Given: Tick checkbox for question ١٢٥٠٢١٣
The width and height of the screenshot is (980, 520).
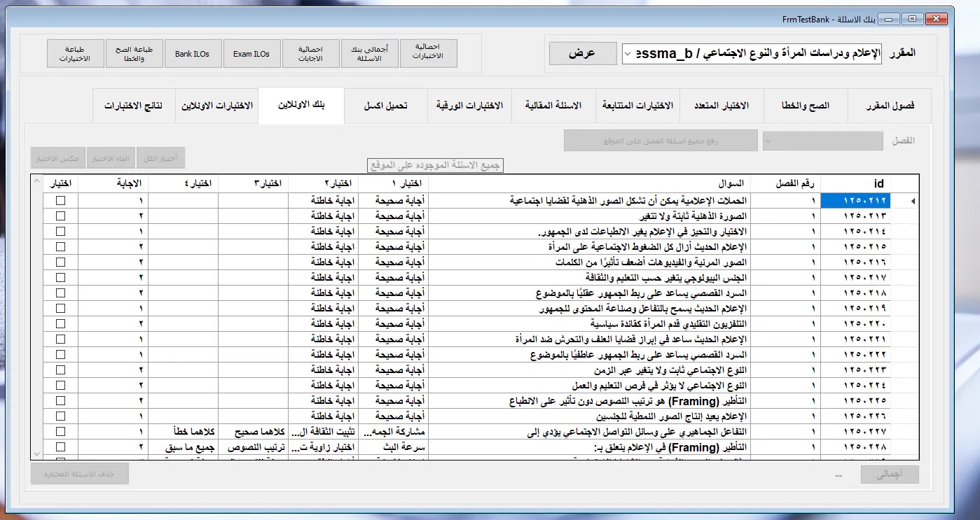Looking at the screenshot, I should point(61,216).
